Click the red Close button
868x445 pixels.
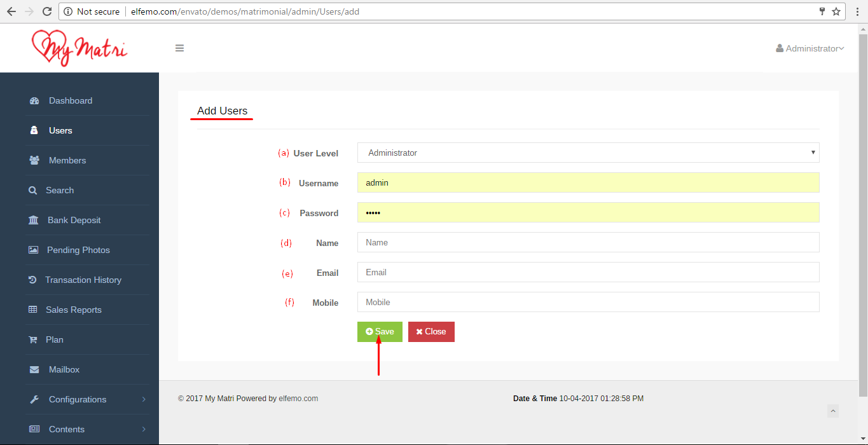(431, 331)
